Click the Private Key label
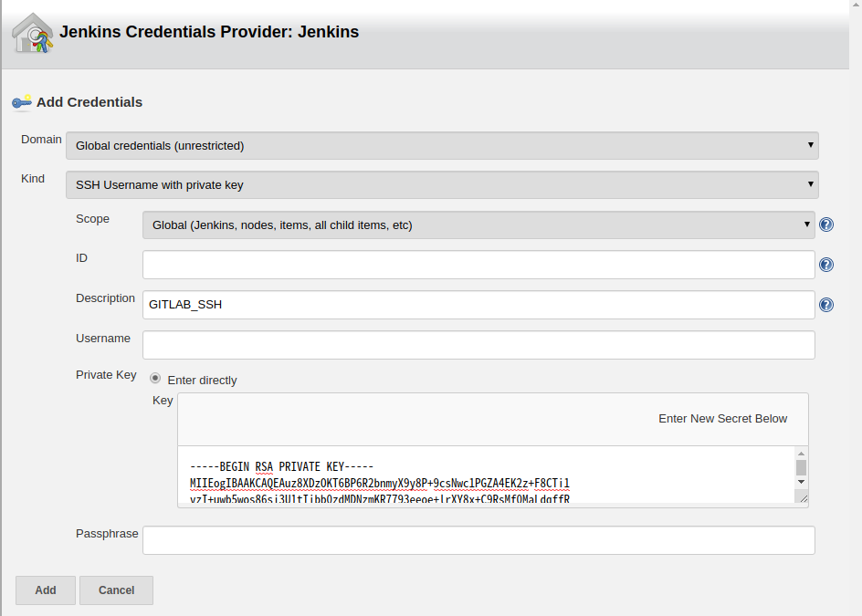Screen dimensions: 862x616 pyautogui.click(x=106, y=375)
